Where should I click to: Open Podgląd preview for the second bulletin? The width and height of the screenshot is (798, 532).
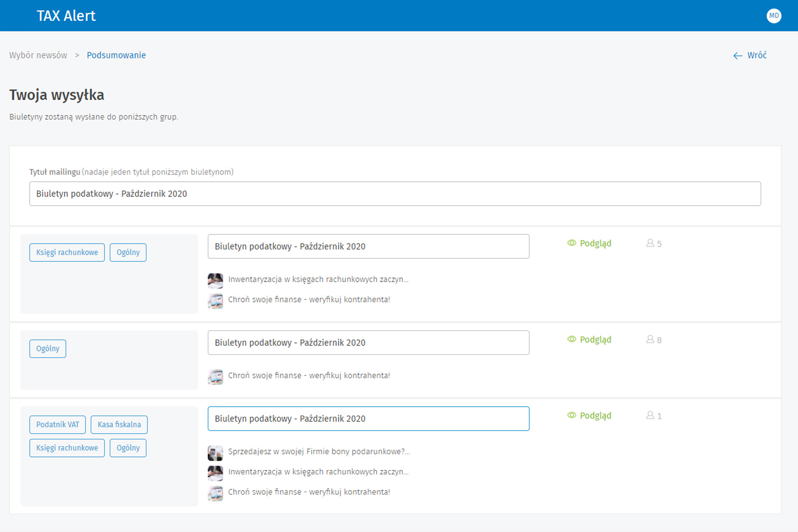[589, 340]
